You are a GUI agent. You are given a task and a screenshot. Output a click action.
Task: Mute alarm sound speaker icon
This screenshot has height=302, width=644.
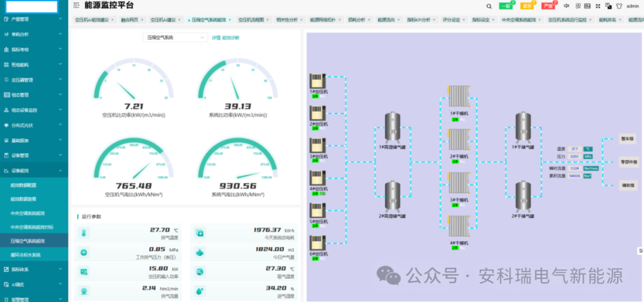(567, 6)
